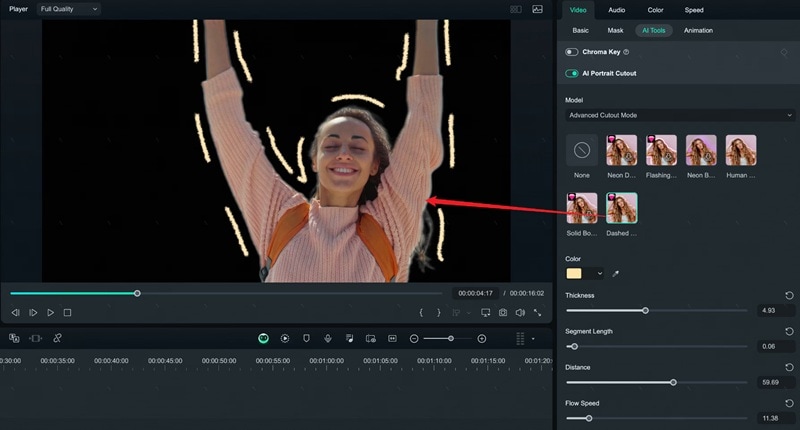Zoom out the timeline with minus

pyautogui.click(x=414, y=339)
